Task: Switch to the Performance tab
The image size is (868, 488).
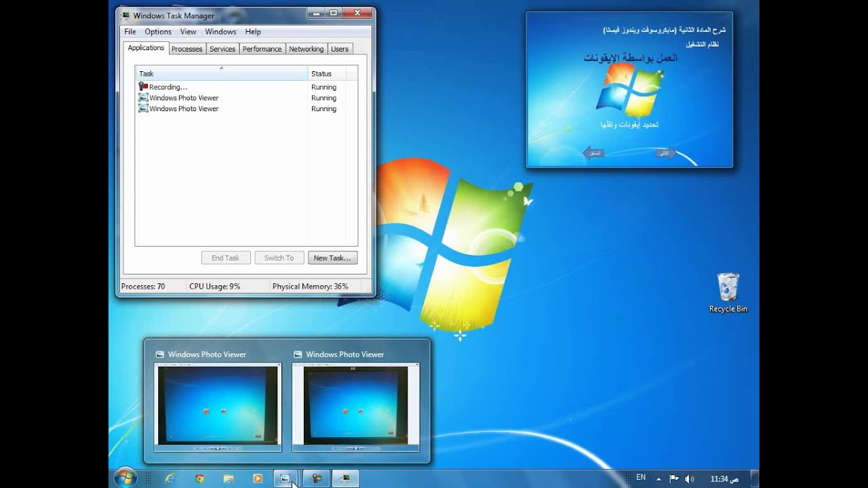Action: pyautogui.click(x=262, y=49)
